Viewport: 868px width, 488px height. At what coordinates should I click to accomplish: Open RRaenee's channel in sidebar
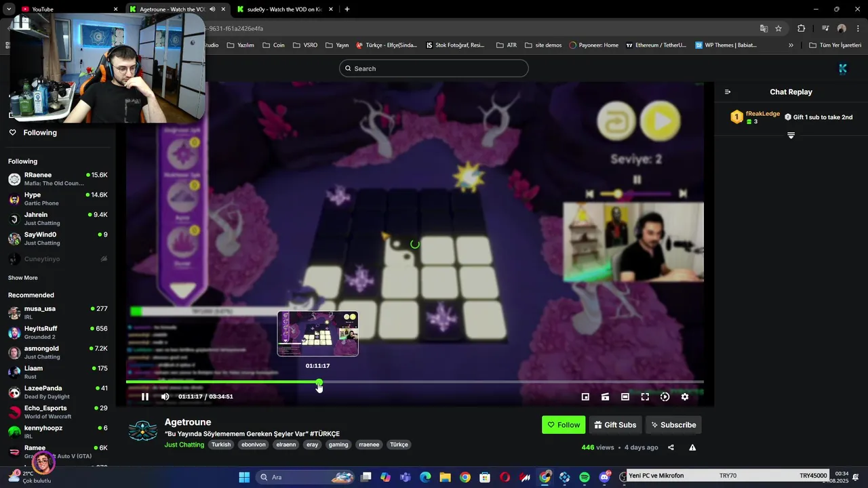click(58, 179)
